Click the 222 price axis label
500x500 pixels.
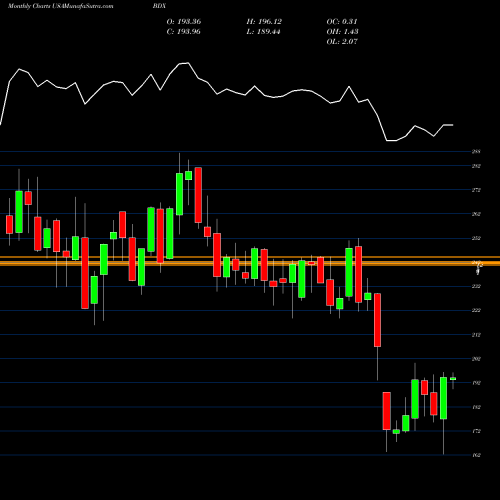[476, 310]
